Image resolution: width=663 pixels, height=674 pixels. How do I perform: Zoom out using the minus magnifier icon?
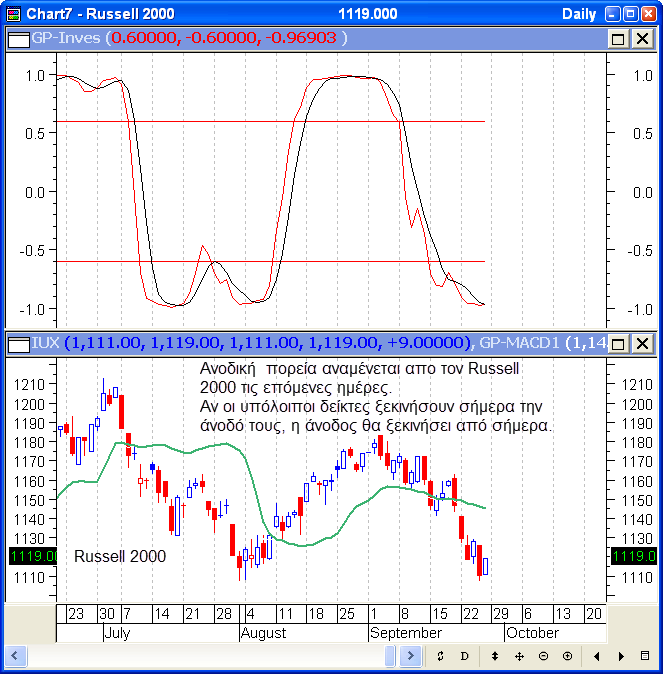(543, 656)
